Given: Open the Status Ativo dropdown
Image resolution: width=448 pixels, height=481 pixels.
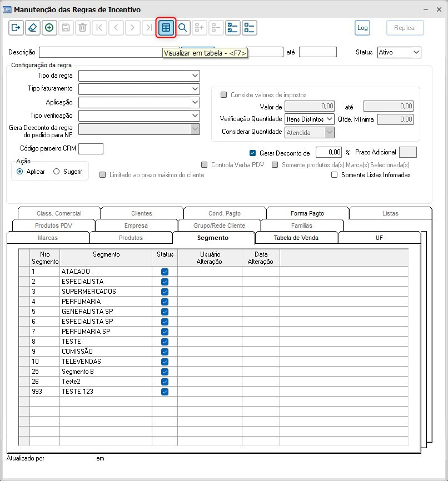Looking at the screenshot, I should click(399, 52).
